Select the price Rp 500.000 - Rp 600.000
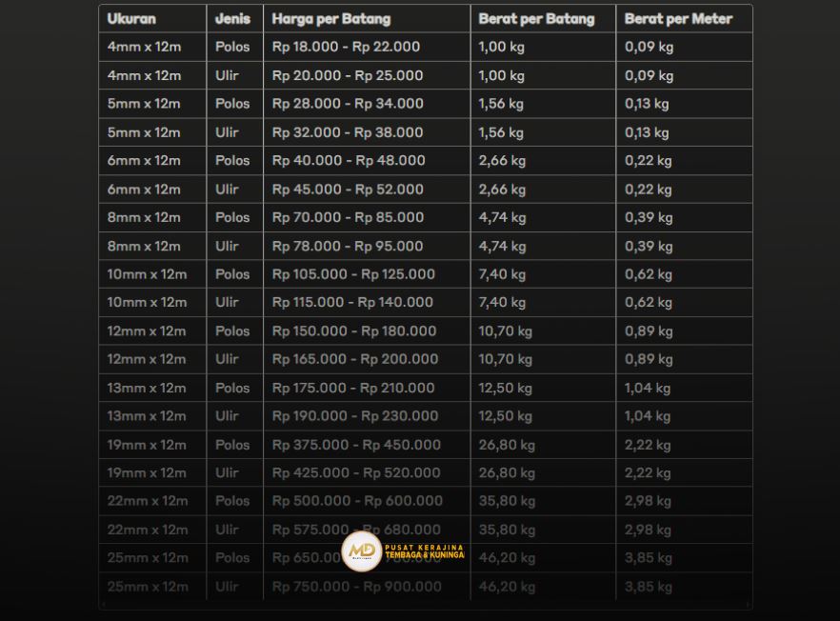Viewport: 840px width, 621px height. click(x=357, y=501)
